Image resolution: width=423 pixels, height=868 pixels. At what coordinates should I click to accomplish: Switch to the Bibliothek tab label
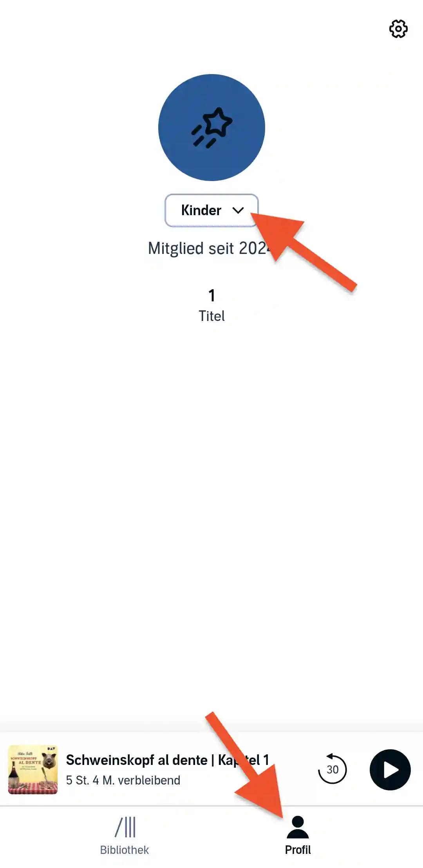point(125,850)
